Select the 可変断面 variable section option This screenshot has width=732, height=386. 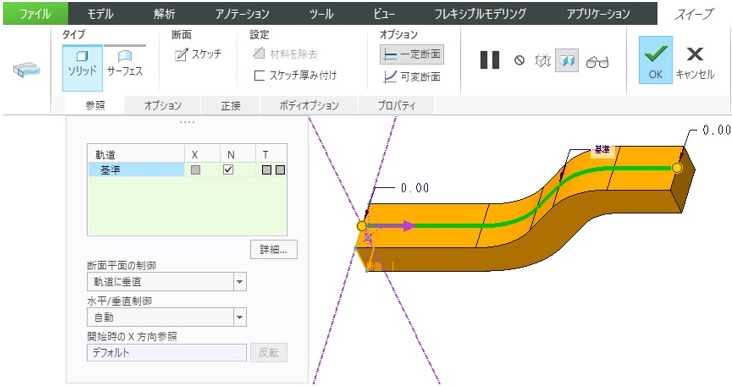coord(411,77)
